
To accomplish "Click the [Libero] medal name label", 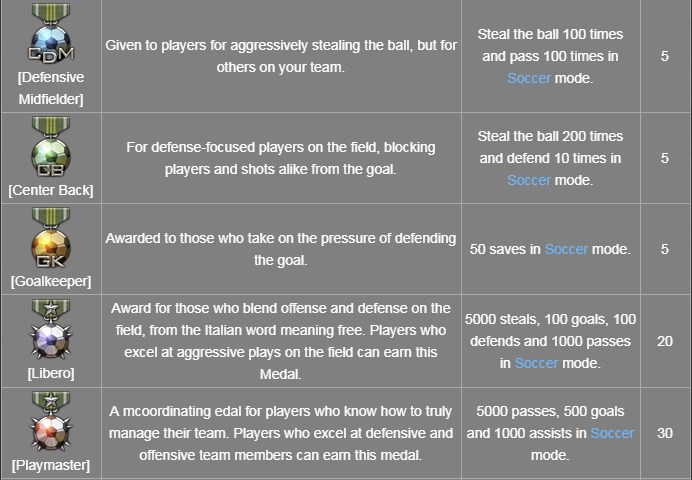I will 50,373.
